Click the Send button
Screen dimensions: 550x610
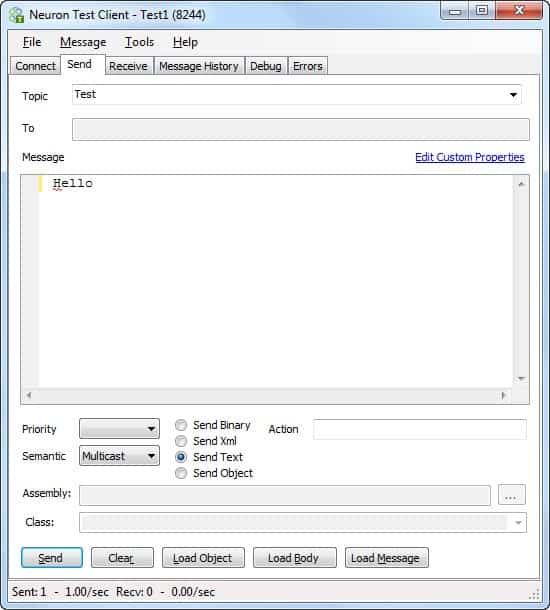[x=52, y=558]
